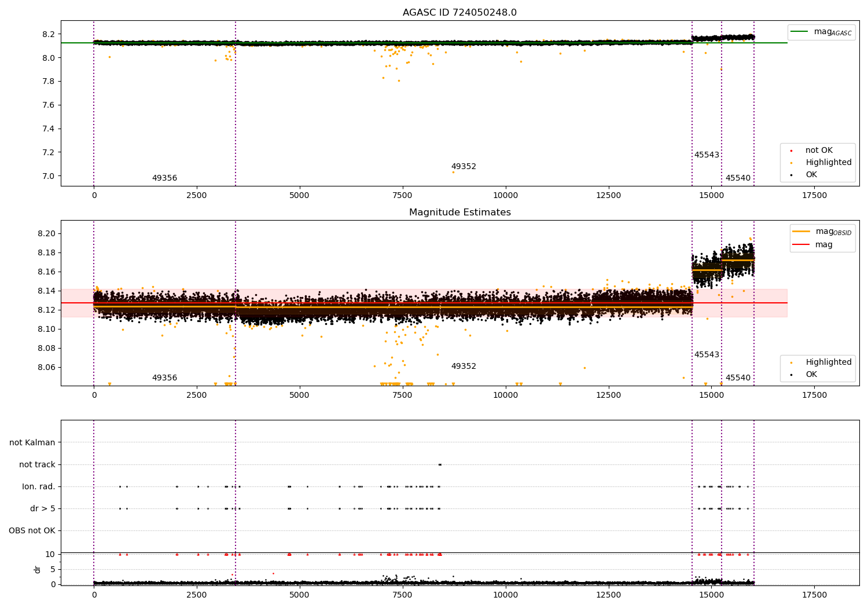Screen dimensions: 868x608
Task: Click the 5000 x-axis tick under middle plot
Action: (299, 395)
